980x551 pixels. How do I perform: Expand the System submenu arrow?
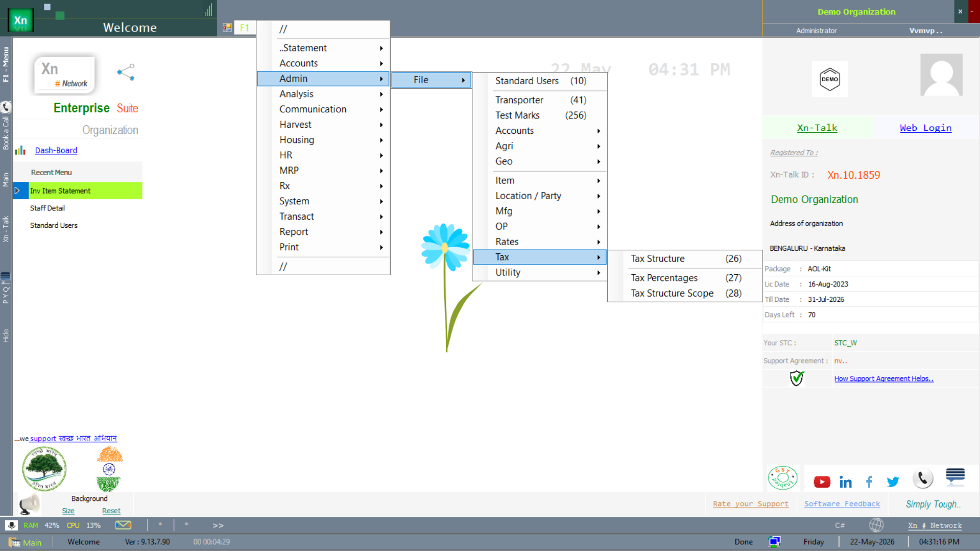pyautogui.click(x=381, y=201)
